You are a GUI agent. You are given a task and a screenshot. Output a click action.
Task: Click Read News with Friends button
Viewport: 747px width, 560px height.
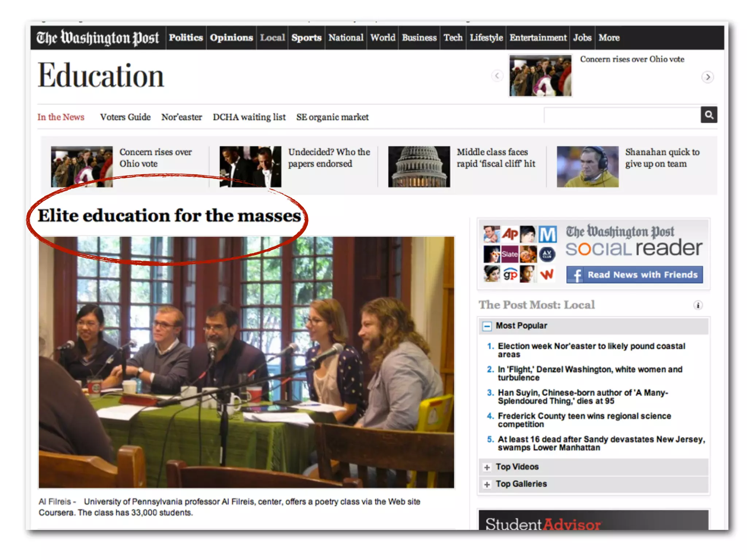(x=634, y=275)
